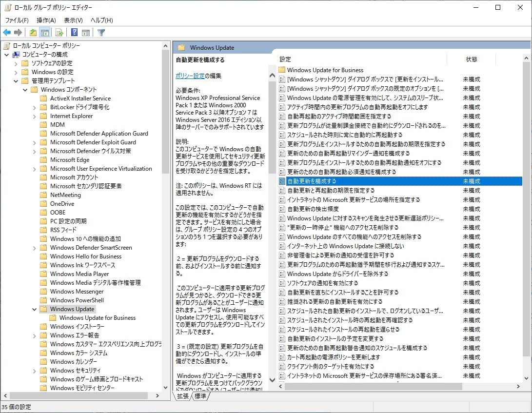The height and width of the screenshot is (413, 532).
Task: Click the down arrow of the tree pane scrollbar
Action: [x=166, y=388]
